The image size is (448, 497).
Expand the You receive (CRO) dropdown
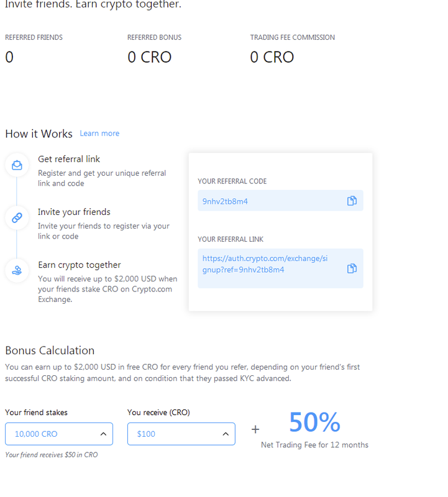coord(181,434)
